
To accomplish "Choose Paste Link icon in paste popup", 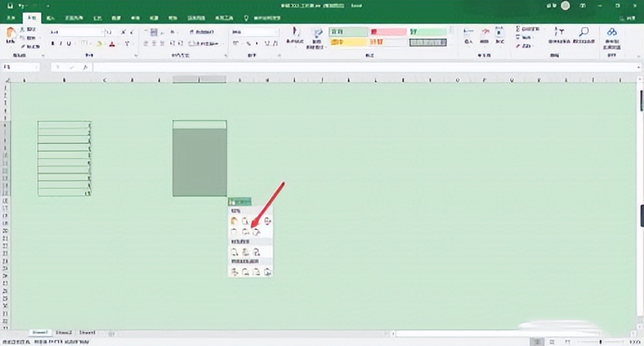I will (245, 272).
